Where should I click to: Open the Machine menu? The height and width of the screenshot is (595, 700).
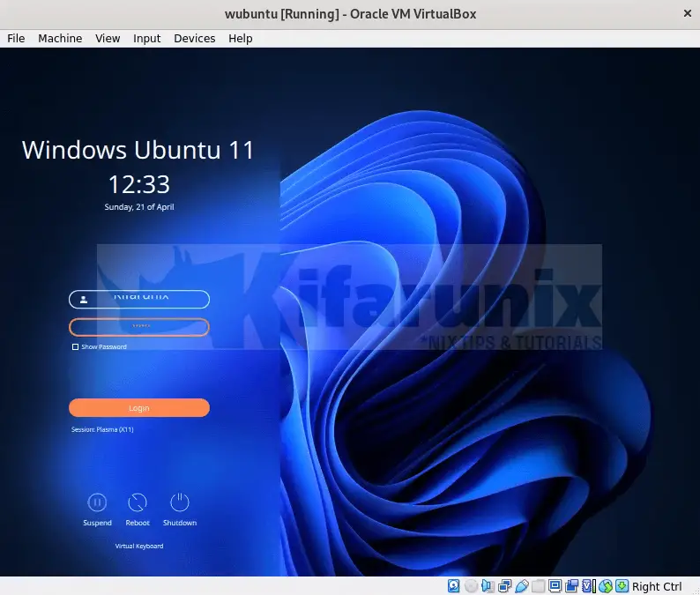coord(60,39)
